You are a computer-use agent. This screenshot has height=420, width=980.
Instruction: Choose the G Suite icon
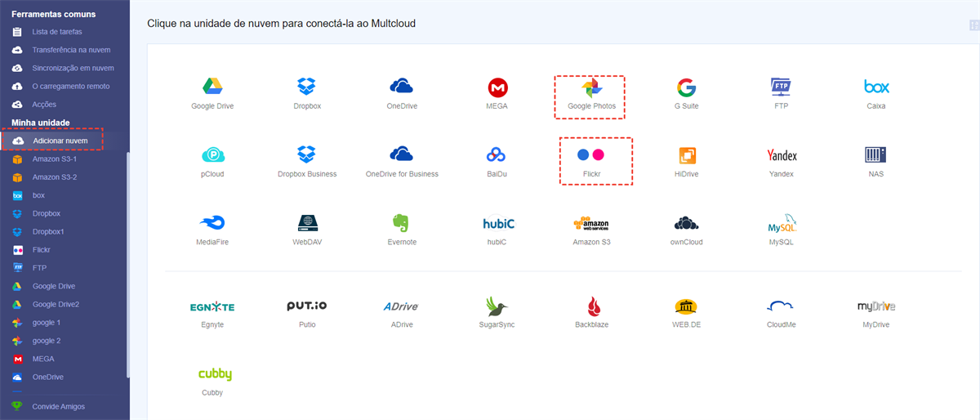point(686,87)
